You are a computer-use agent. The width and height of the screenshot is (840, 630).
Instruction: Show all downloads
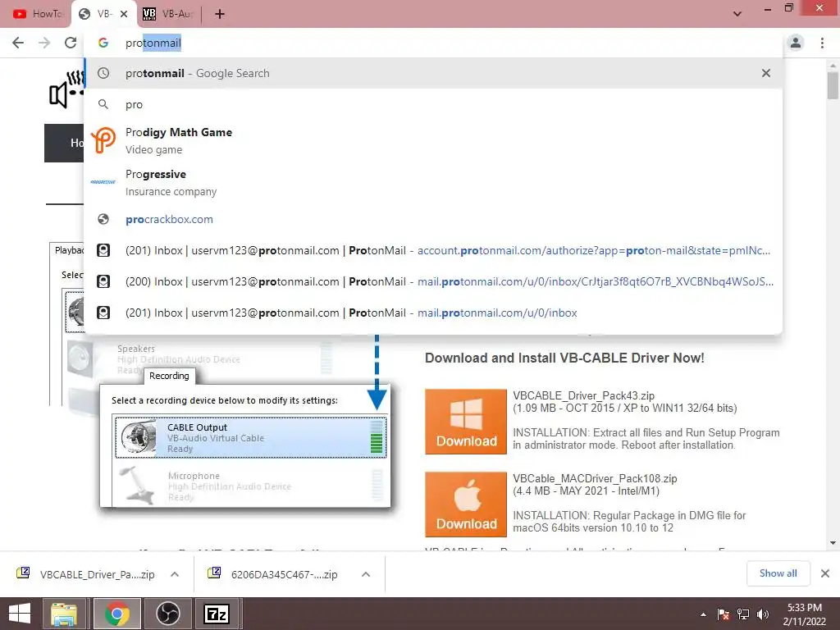778,573
